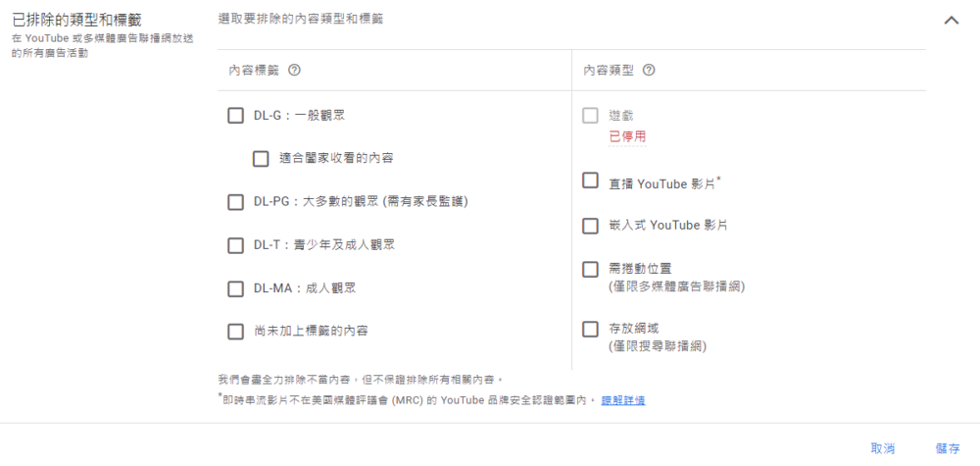Image resolution: width=980 pixels, height=466 pixels.
Task: Select DL-MA 成人觀眾 checkbox
Action: 235,288
